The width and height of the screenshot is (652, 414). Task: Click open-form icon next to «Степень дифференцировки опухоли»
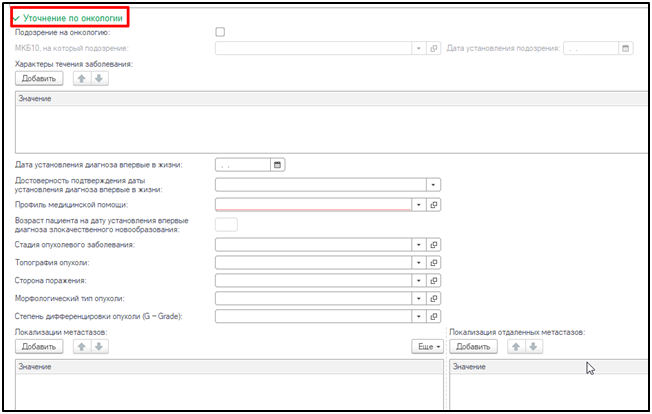pyautogui.click(x=434, y=316)
